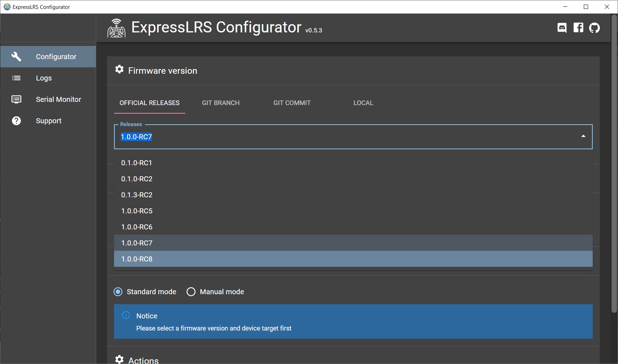Select Manual mode radio button
618x364 pixels.
pos(191,292)
